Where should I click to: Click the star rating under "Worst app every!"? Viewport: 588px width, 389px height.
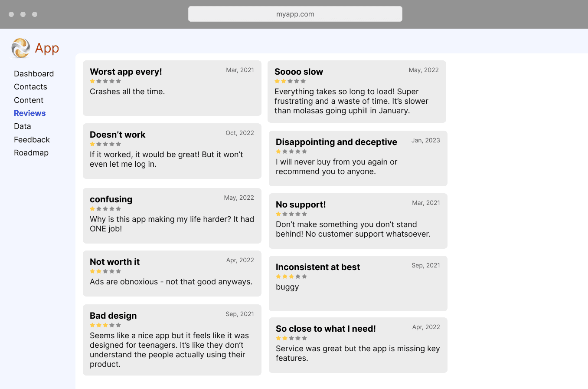click(105, 81)
